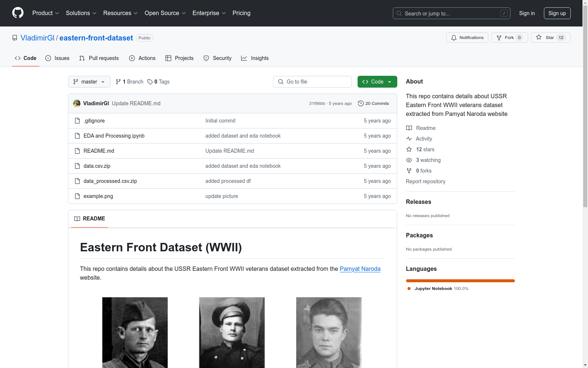Click the VladimirGl commit author avatar
The image size is (588, 368).
click(77, 103)
